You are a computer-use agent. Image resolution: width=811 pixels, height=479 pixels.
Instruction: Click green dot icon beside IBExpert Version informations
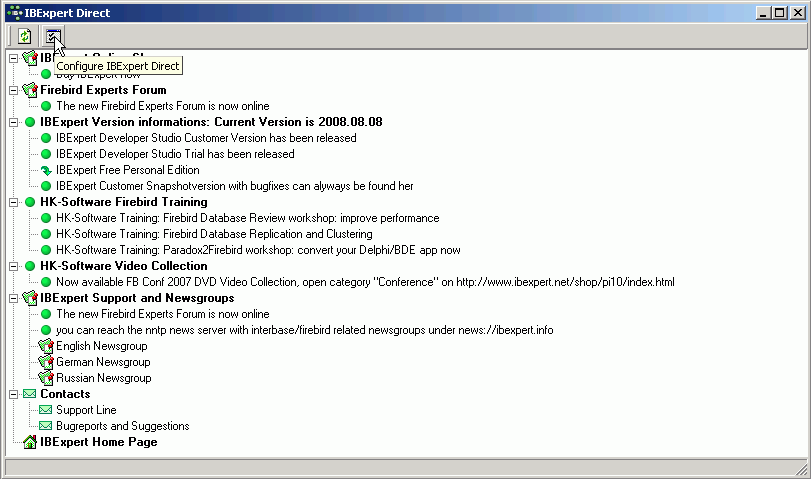pos(30,122)
